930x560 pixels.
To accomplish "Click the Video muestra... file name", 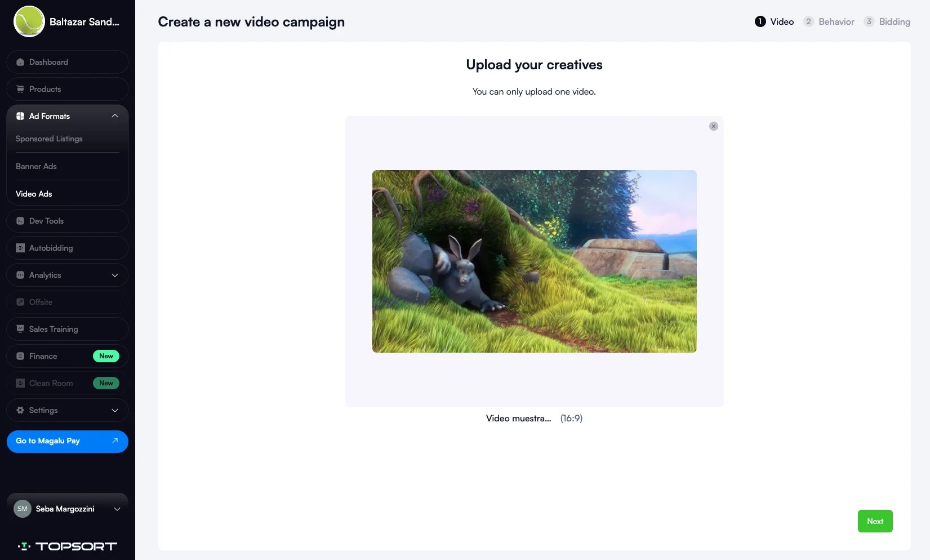I will (518, 418).
